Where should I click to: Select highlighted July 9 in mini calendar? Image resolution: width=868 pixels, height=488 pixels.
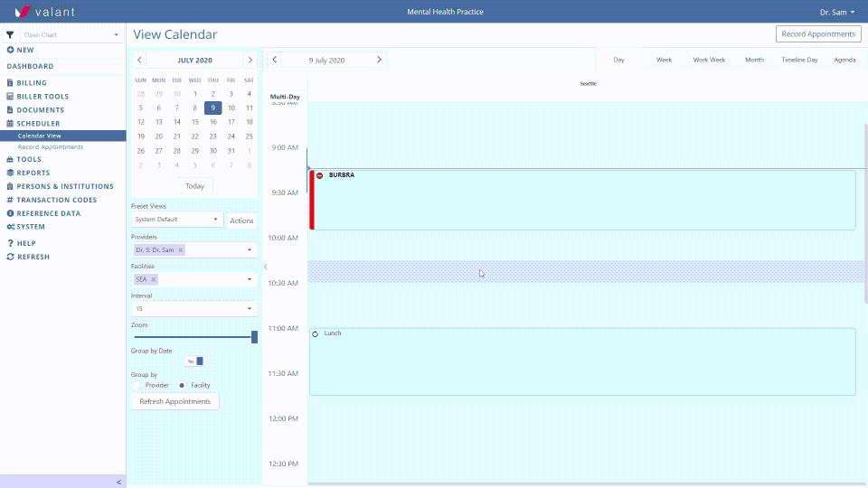[213, 108]
